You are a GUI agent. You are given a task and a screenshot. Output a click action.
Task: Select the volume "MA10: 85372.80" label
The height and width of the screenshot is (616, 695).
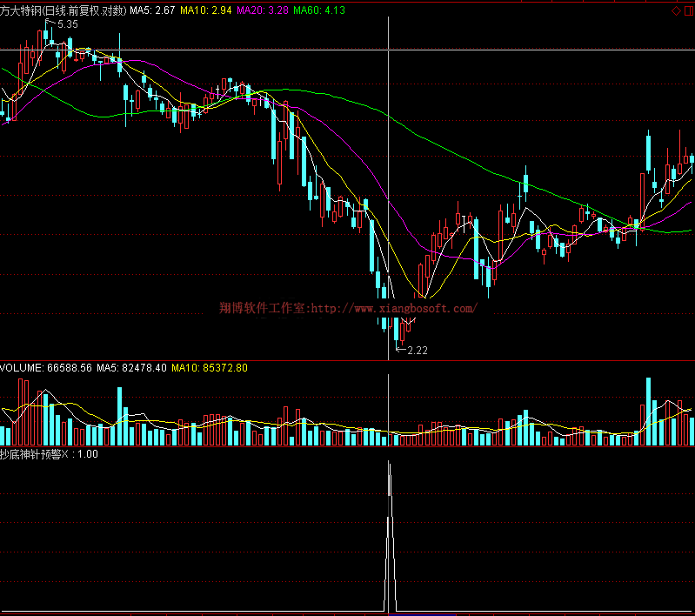pyautogui.click(x=210, y=368)
